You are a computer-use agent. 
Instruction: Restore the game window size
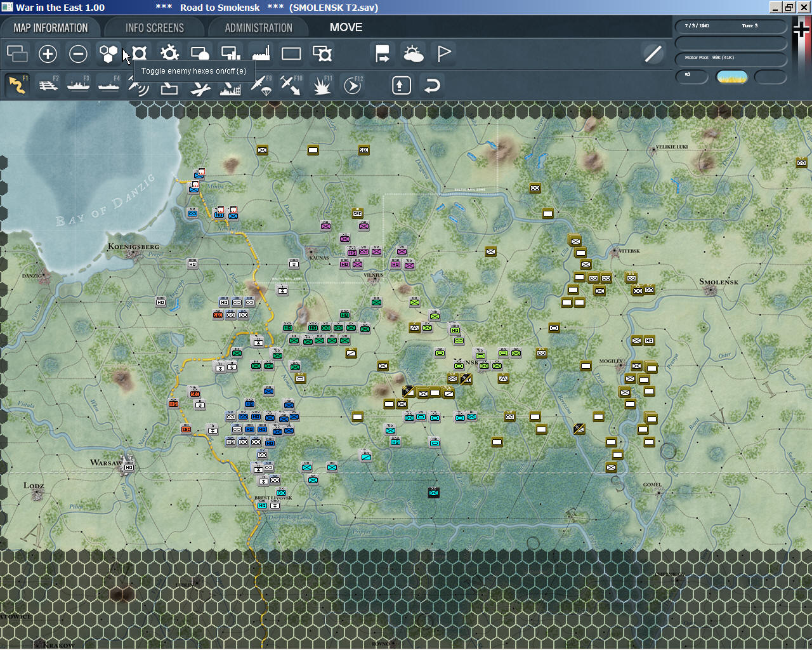coord(789,7)
